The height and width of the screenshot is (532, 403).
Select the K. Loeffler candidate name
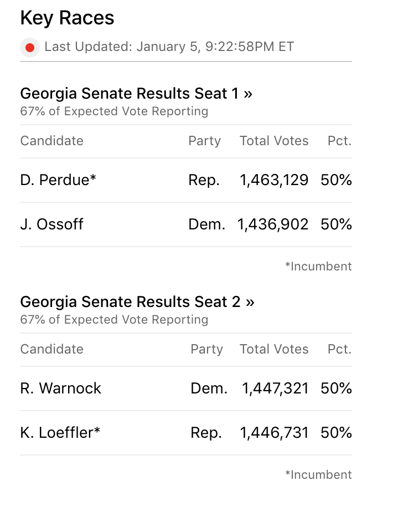click(x=60, y=433)
